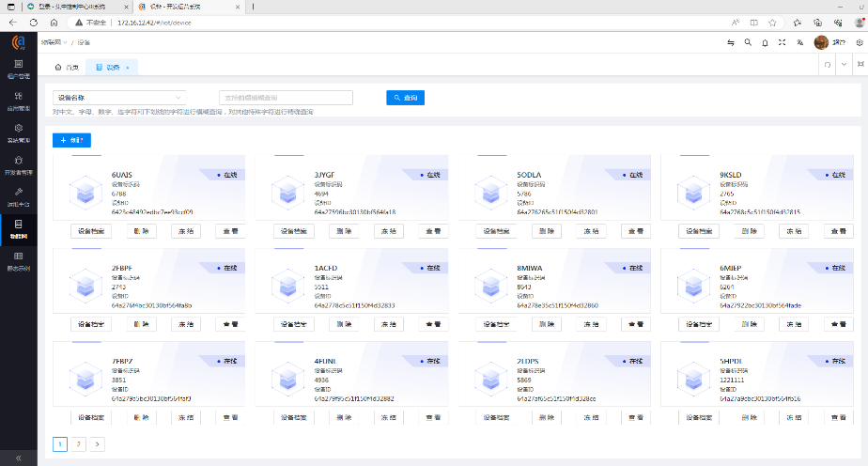Image resolution: width=868 pixels, height=466 pixels.
Task: Expand the 设备名称 search field dropdown
Action: click(x=119, y=98)
